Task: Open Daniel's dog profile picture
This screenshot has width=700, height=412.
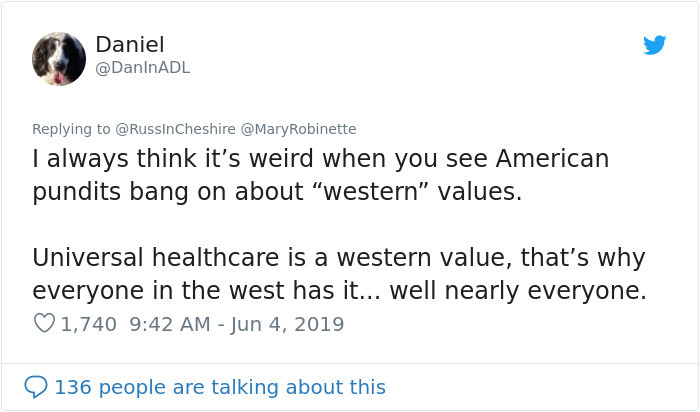Action: pos(59,59)
